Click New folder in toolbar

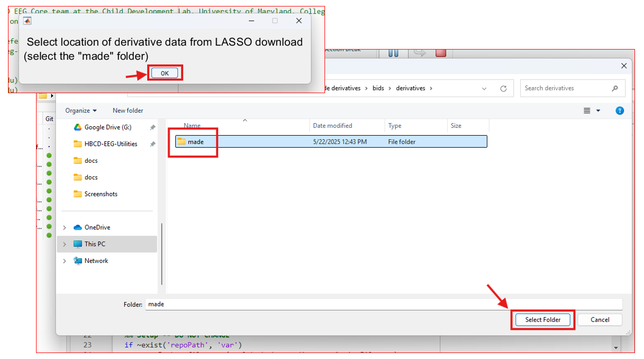[x=128, y=111]
